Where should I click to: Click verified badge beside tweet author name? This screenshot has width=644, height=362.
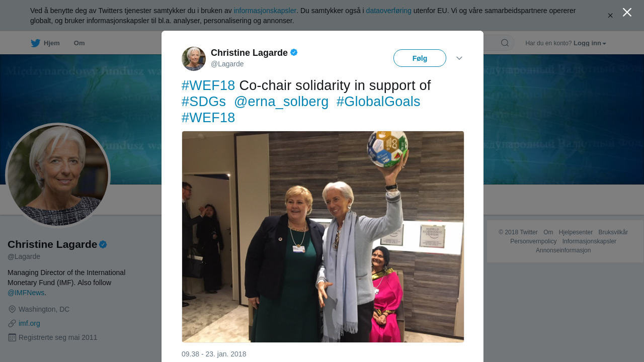pyautogui.click(x=294, y=52)
